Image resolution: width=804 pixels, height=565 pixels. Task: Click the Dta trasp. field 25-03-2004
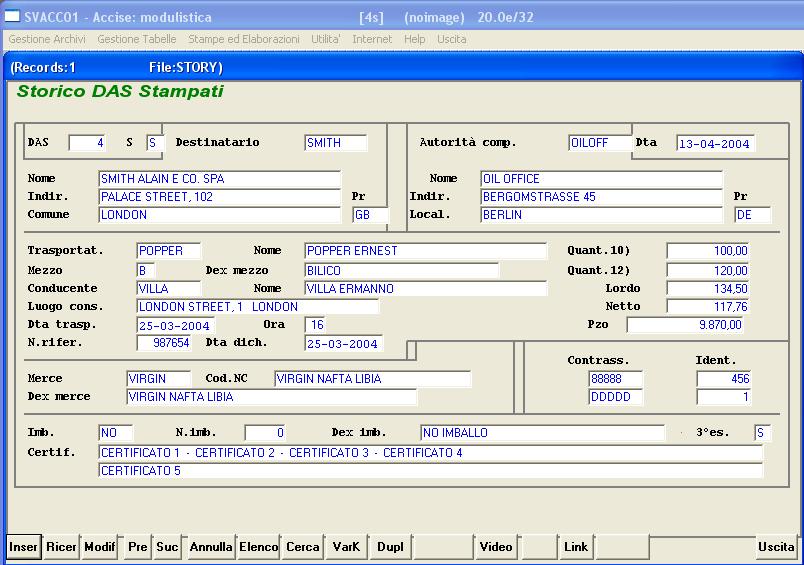[x=176, y=326]
